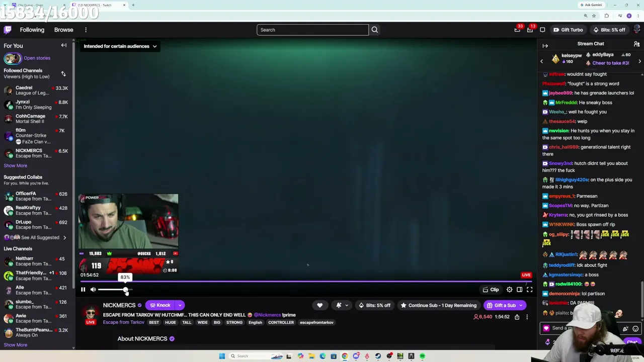The width and height of the screenshot is (644, 362).
Task: Click the Knock button
Action: pos(160,305)
